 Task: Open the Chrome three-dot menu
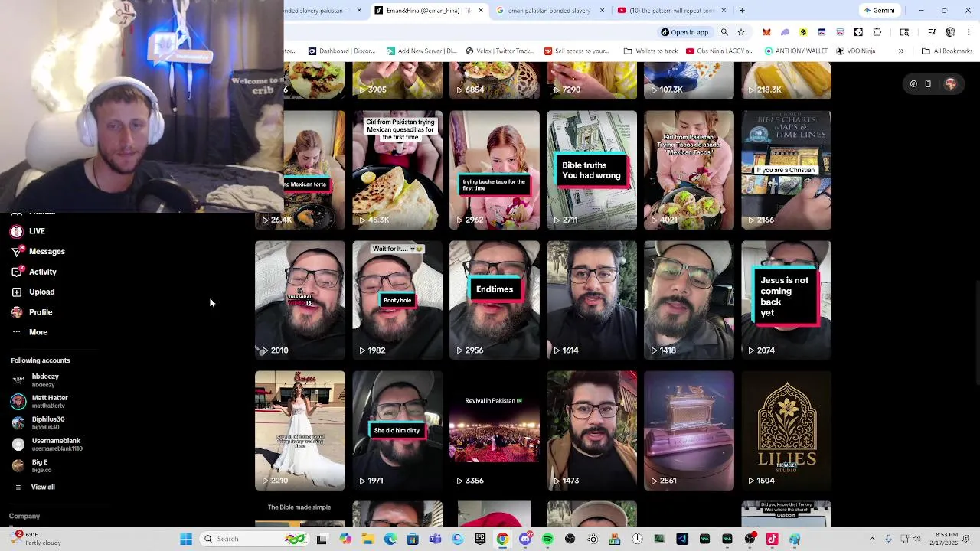pos(969,32)
